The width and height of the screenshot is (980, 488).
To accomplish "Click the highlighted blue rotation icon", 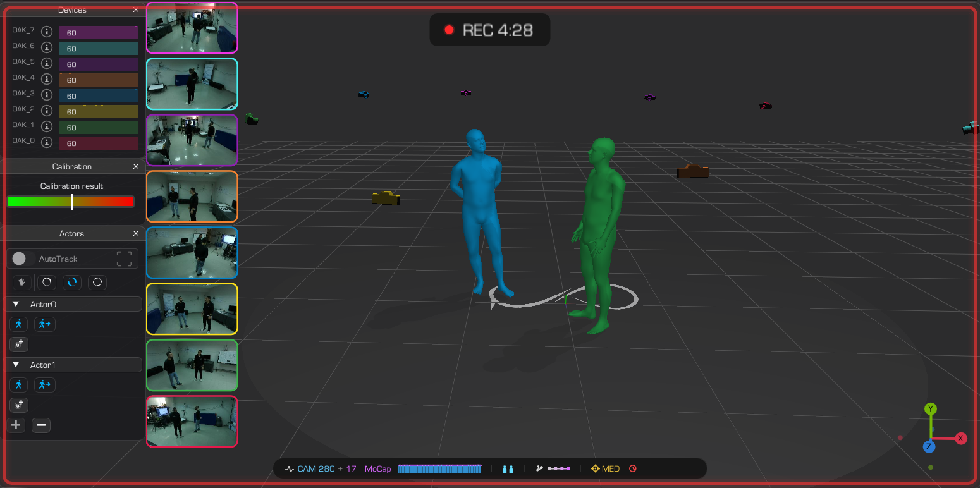I will (x=72, y=282).
